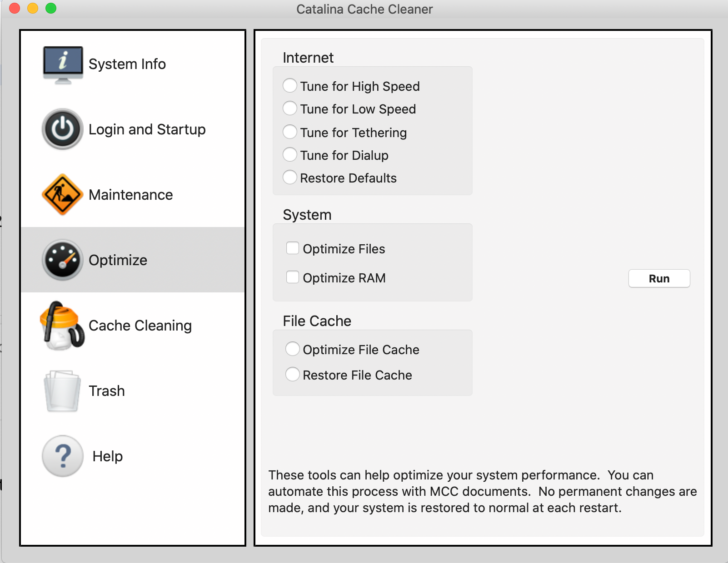Click the Login and Startup power icon

62,129
